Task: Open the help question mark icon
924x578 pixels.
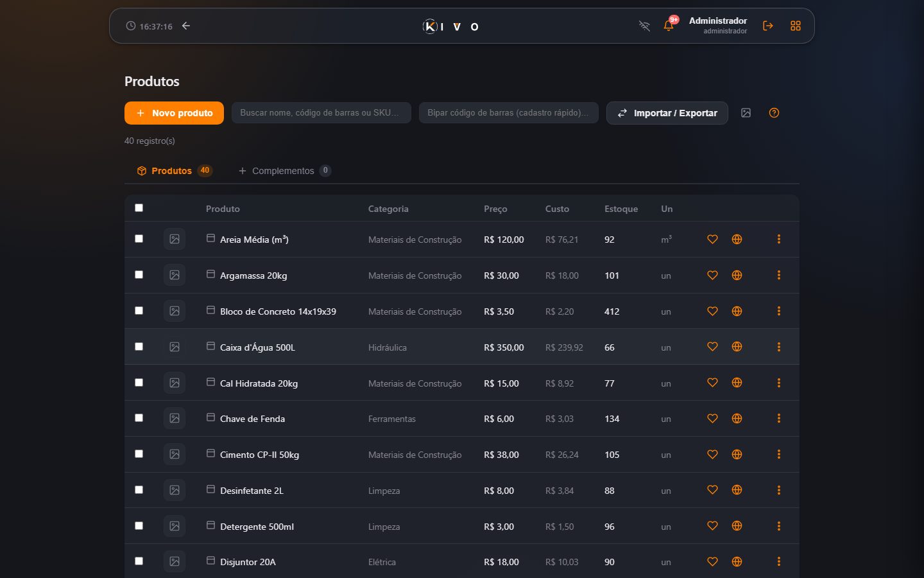Action: (x=774, y=113)
